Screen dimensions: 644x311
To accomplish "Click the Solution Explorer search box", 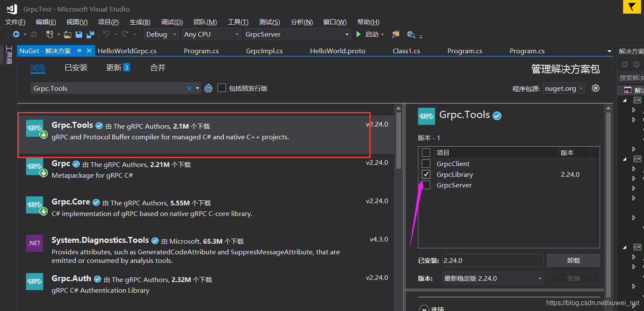I will pos(630,78).
